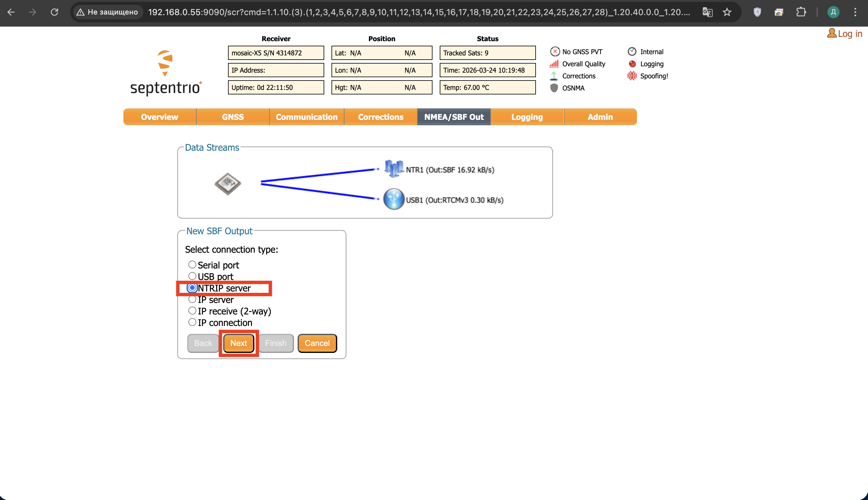Click the USB1 stream icon

(x=393, y=199)
